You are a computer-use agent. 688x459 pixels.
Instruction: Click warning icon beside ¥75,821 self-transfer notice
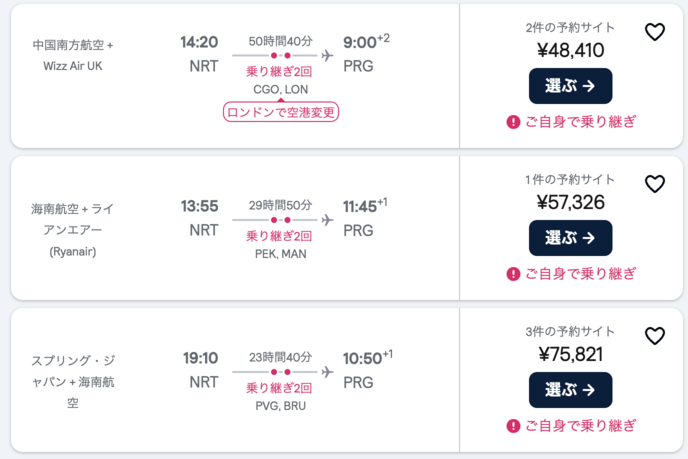(x=513, y=426)
